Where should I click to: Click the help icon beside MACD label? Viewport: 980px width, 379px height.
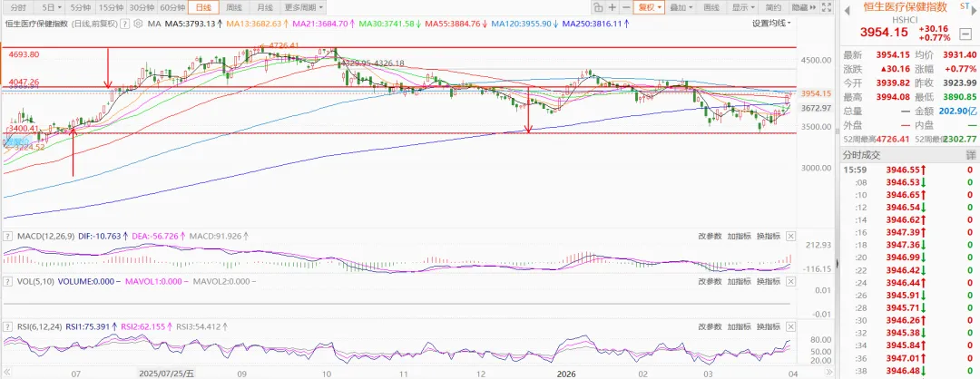[7, 236]
